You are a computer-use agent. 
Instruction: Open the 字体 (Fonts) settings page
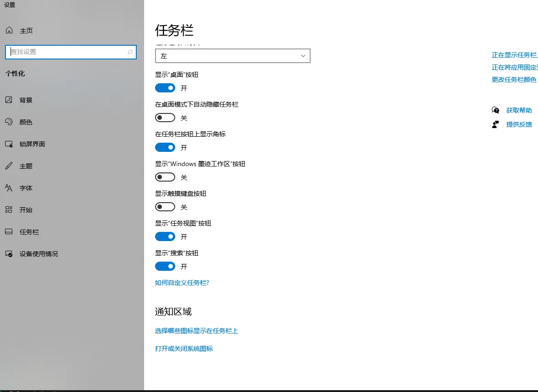[25, 188]
